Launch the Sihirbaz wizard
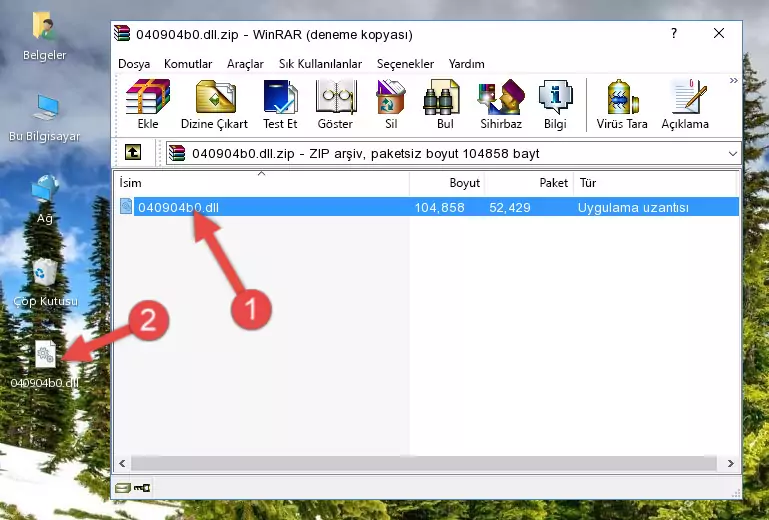 (501, 104)
